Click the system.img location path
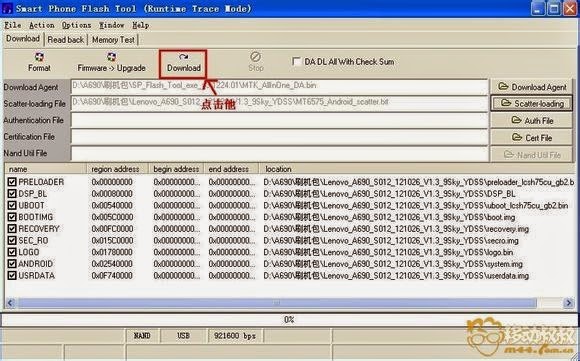The width and height of the screenshot is (580, 361). (x=393, y=264)
